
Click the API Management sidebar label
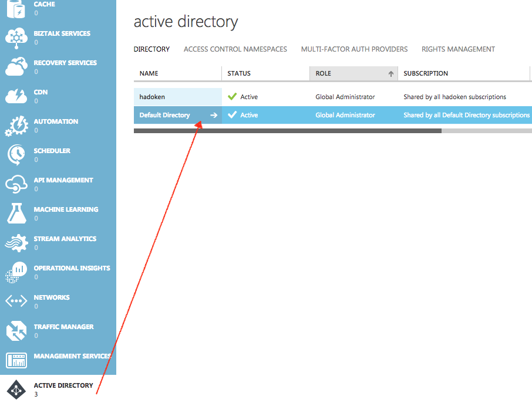pos(63,180)
